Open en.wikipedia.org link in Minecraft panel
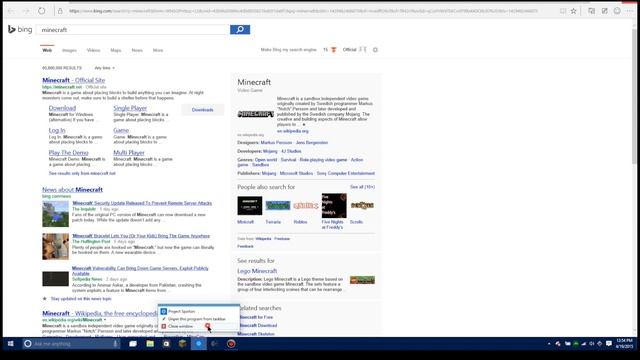The width and height of the screenshot is (640, 360). point(293,131)
